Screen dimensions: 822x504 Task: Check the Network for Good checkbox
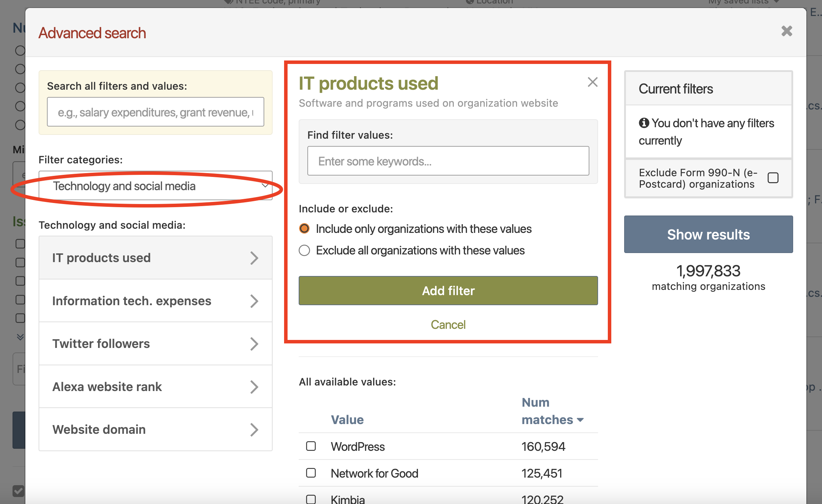click(311, 473)
